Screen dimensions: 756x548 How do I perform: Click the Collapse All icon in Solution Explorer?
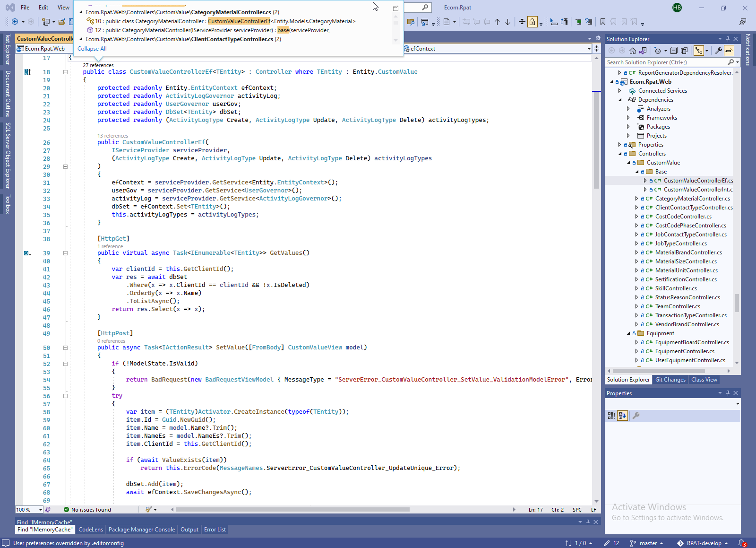click(674, 51)
